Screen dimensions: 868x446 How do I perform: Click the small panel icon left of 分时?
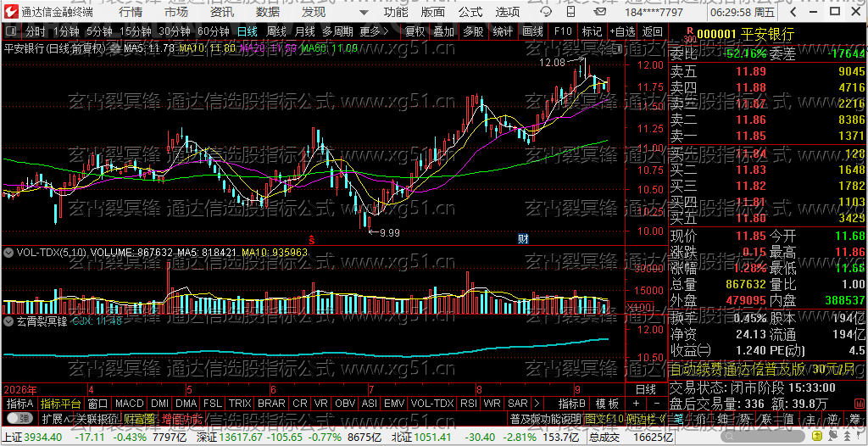pos(12,32)
